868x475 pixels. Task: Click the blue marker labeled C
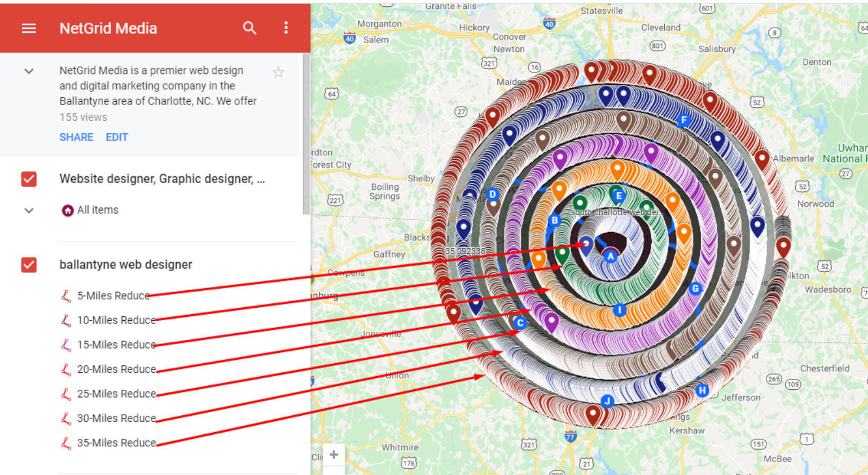click(x=520, y=323)
